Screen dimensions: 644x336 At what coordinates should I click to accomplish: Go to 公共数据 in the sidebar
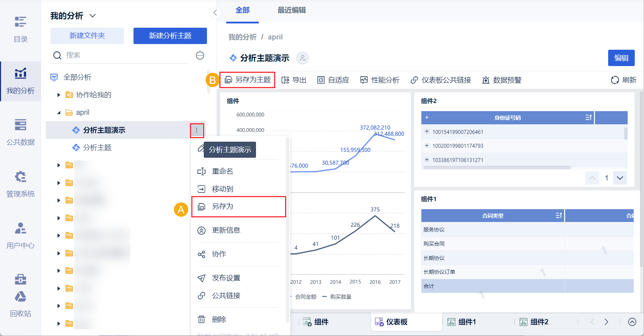click(21, 132)
